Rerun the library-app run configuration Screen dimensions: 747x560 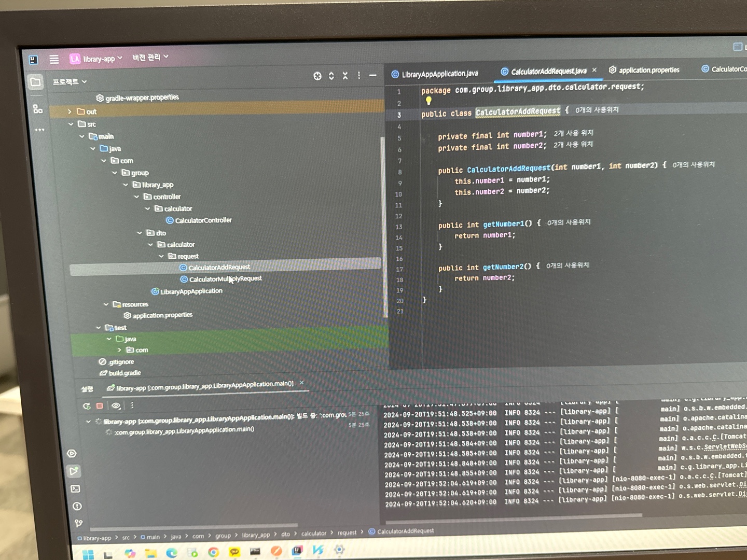tap(87, 406)
